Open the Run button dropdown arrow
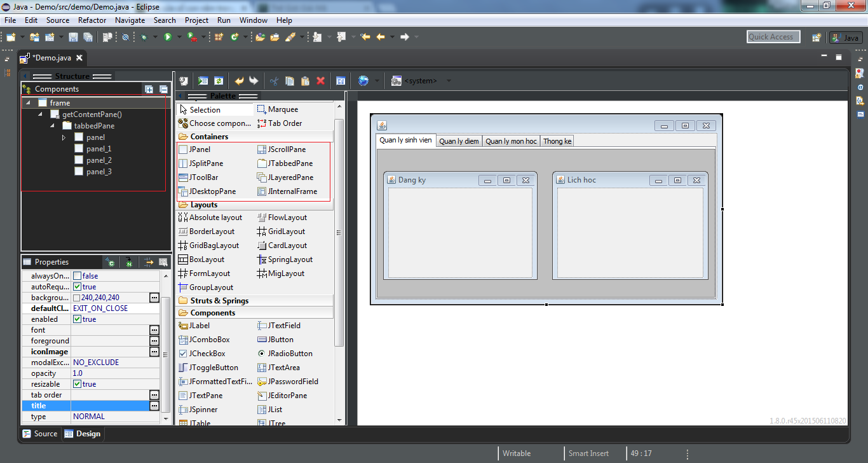Image resolution: width=868 pixels, height=463 pixels. (x=179, y=37)
